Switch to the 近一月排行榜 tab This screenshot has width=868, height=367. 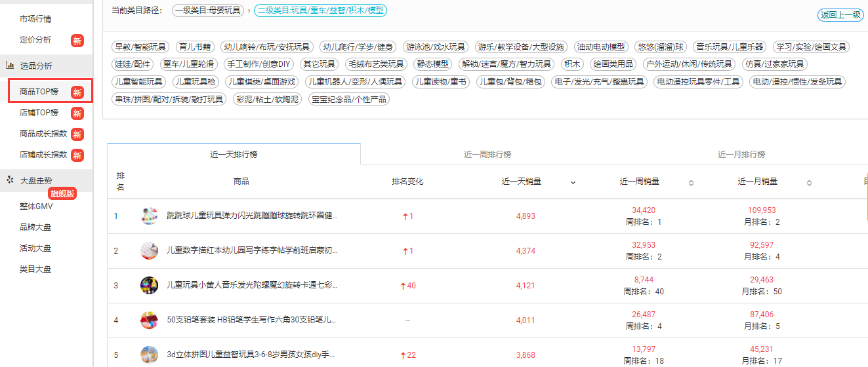point(741,155)
